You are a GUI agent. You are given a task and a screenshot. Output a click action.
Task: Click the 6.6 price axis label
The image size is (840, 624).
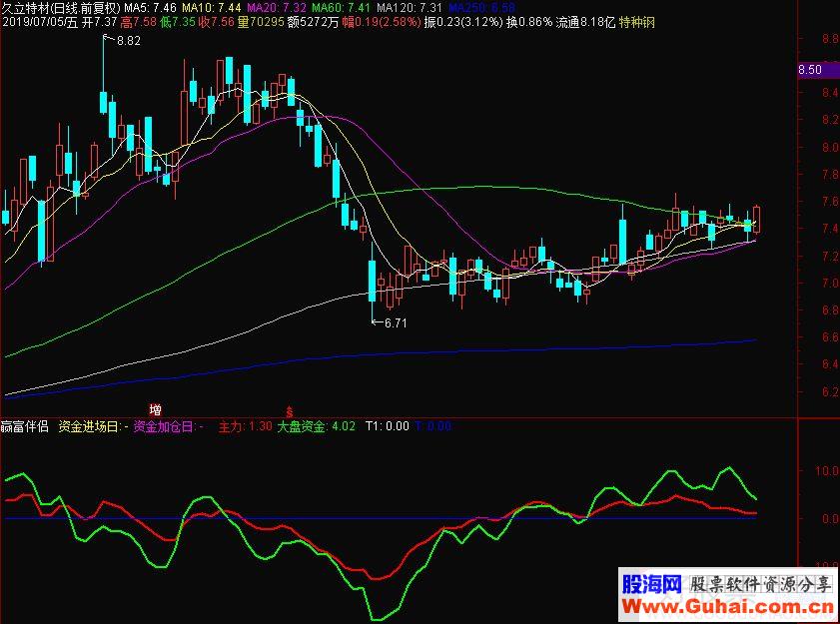830,337
